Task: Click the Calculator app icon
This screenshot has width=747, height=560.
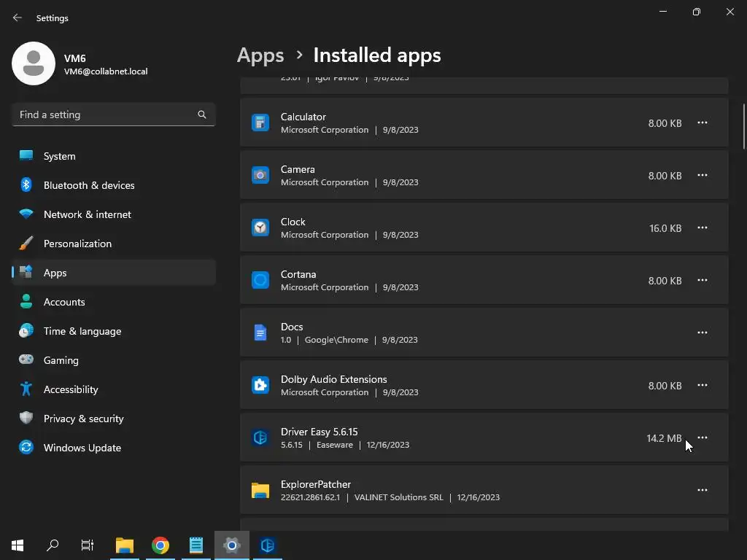Action: coord(260,122)
